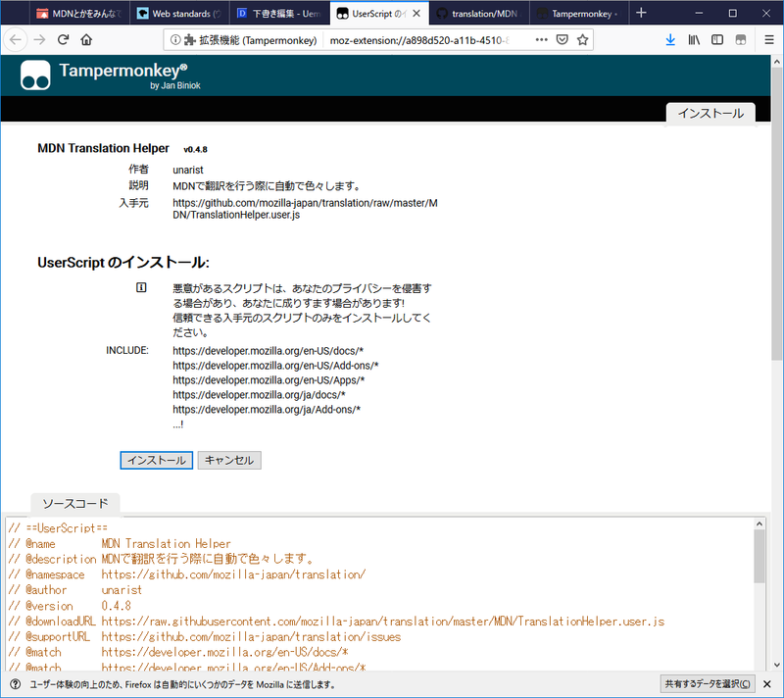
Task: Click the Tampermonkey logo in header
Action: tap(35, 75)
